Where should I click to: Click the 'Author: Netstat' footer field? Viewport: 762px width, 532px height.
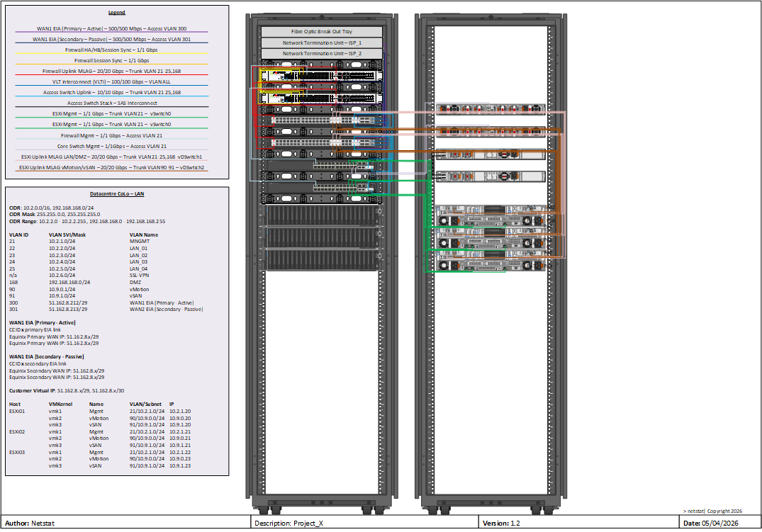[125, 522]
